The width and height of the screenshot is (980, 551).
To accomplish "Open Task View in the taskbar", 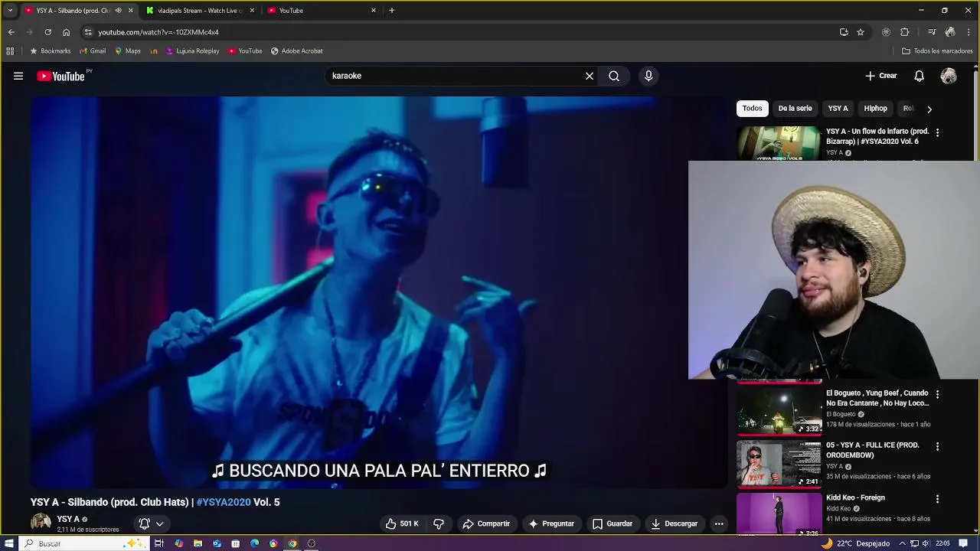I will coord(159,543).
